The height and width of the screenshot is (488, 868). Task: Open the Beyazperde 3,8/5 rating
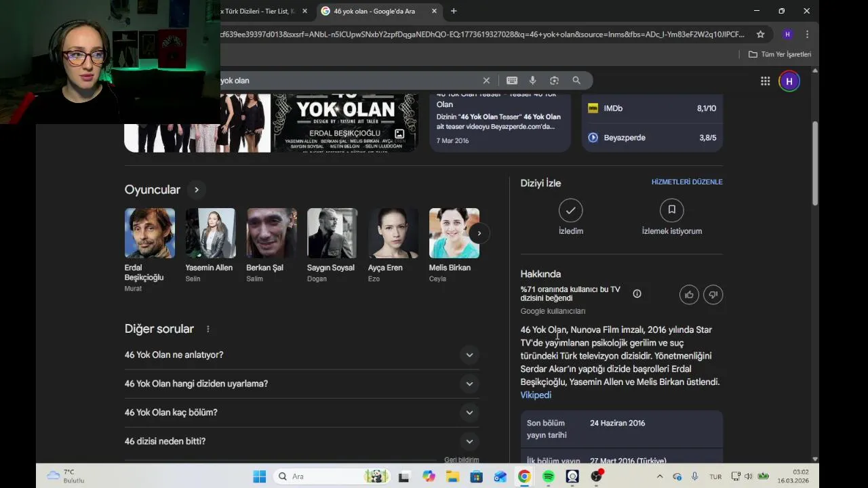point(652,138)
